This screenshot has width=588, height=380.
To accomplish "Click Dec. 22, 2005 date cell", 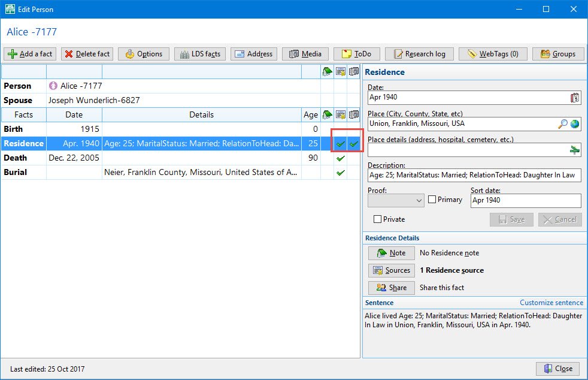I will (74, 158).
